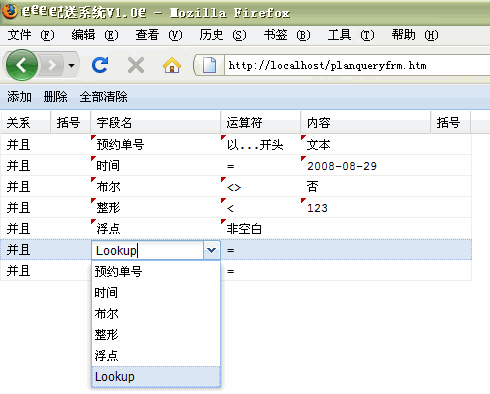Click the 2008-08-29 date content cell
The height and width of the screenshot is (394, 490).
pyautogui.click(x=366, y=166)
